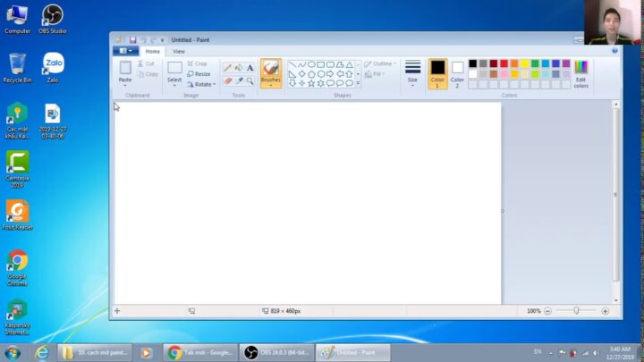
Task: Expand the Shapes gallery More arrow
Action: click(358, 83)
